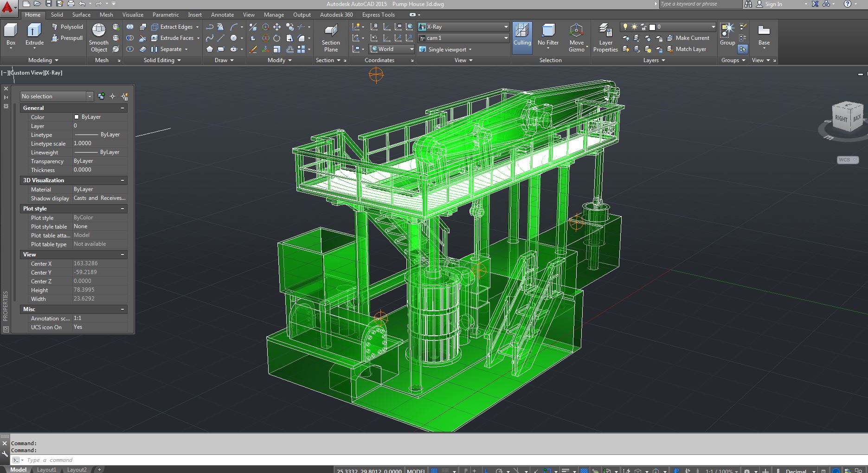868x473 pixels.
Task: Toggle current layer freeze sun icon
Action: tap(634, 27)
